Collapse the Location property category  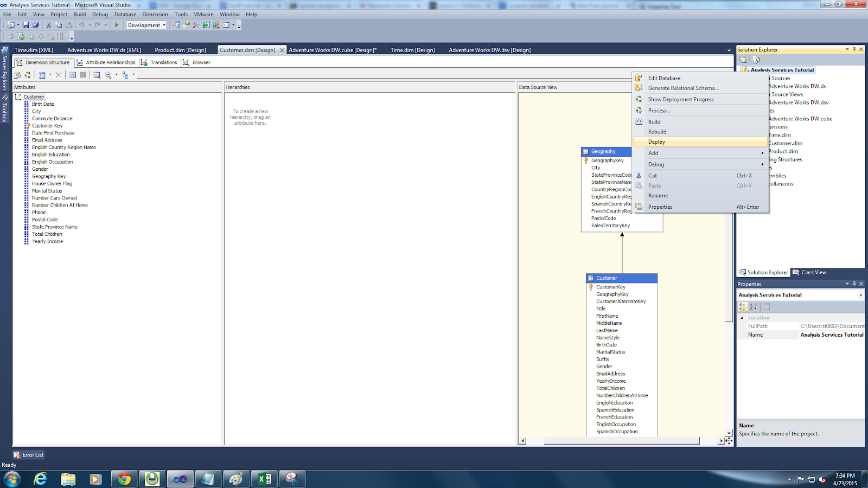742,318
